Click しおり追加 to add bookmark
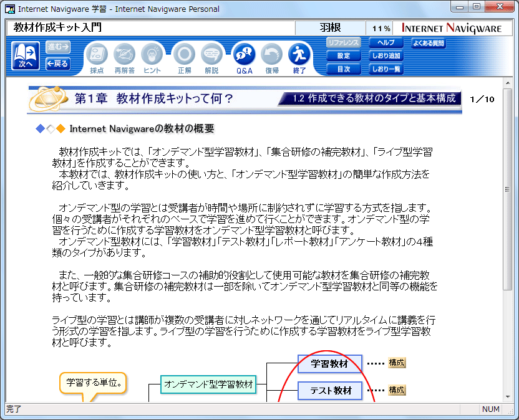The width and height of the screenshot is (519, 420). (x=386, y=56)
